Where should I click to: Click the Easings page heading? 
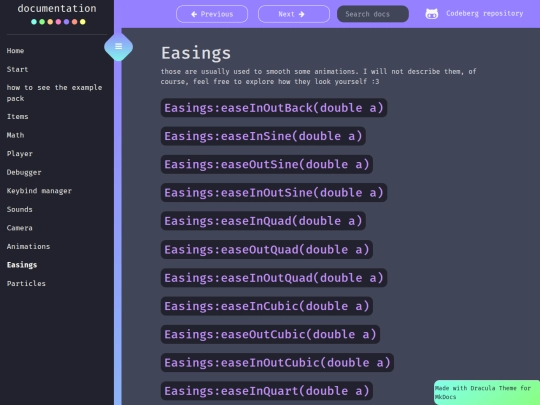[196, 53]
